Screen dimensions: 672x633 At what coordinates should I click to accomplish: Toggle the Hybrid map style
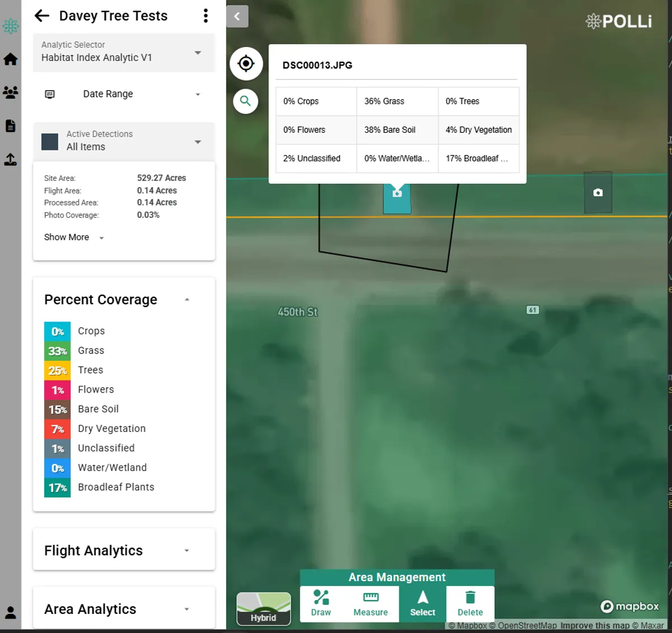[x=264, y=608]
